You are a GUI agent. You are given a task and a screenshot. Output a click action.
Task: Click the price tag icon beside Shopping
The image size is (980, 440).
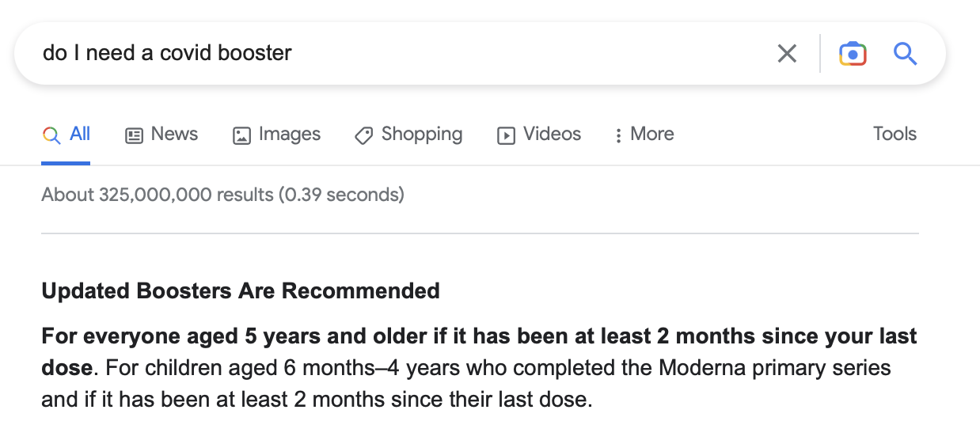pyautogui.click(x=364, y=135)
